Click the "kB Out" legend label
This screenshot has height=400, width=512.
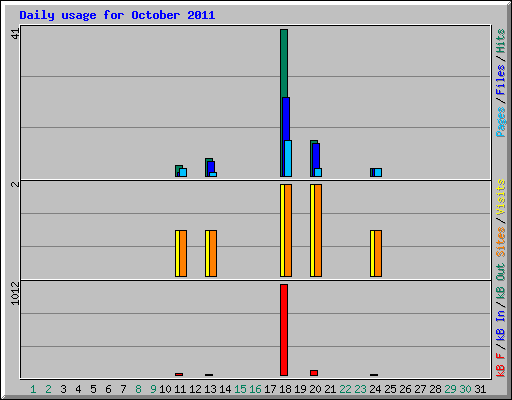[501, 282]
